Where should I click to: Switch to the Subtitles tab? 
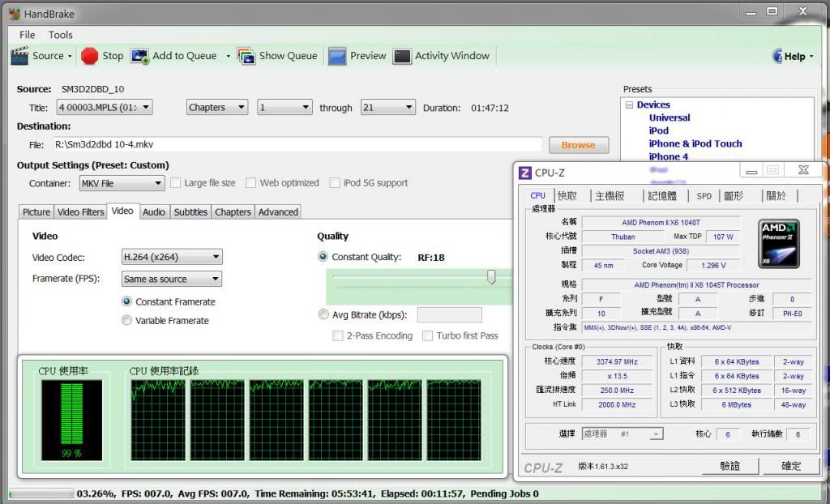190,212
